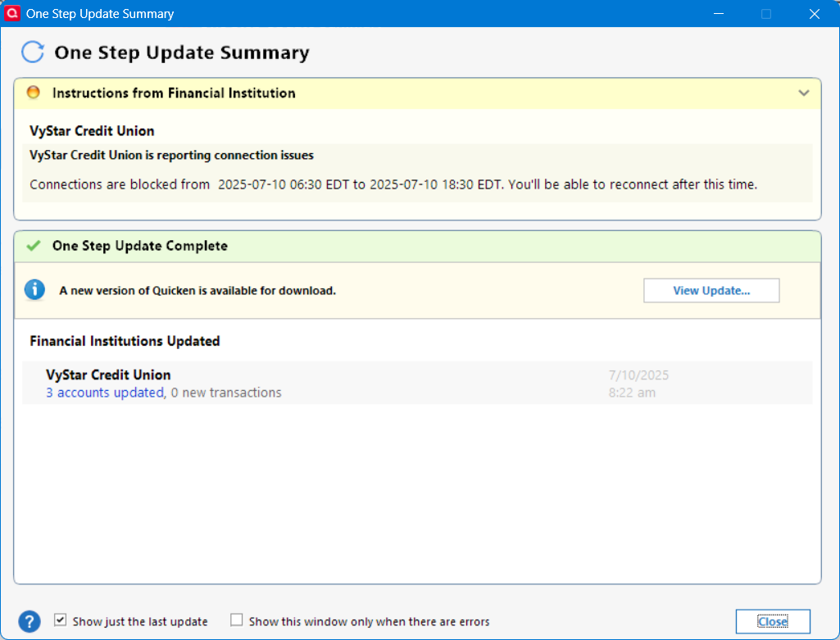Click the Close button
This screenshot has width=840, height=640.
[773, 621]
